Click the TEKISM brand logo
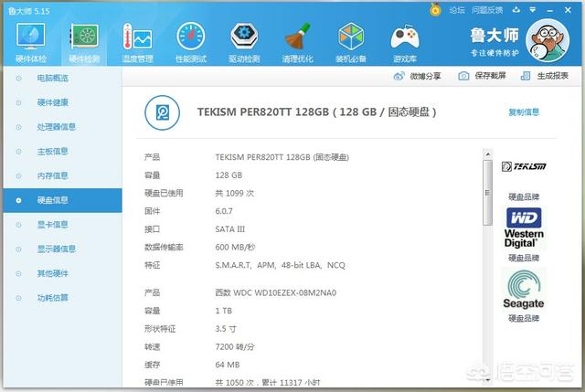 click(x=524, y=166)
